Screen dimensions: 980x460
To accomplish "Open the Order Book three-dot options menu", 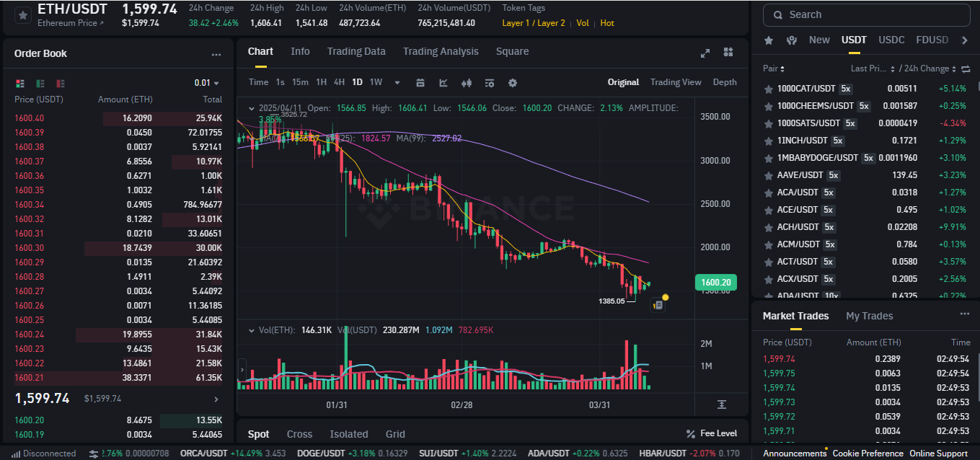I will click(x=216, y=54).
